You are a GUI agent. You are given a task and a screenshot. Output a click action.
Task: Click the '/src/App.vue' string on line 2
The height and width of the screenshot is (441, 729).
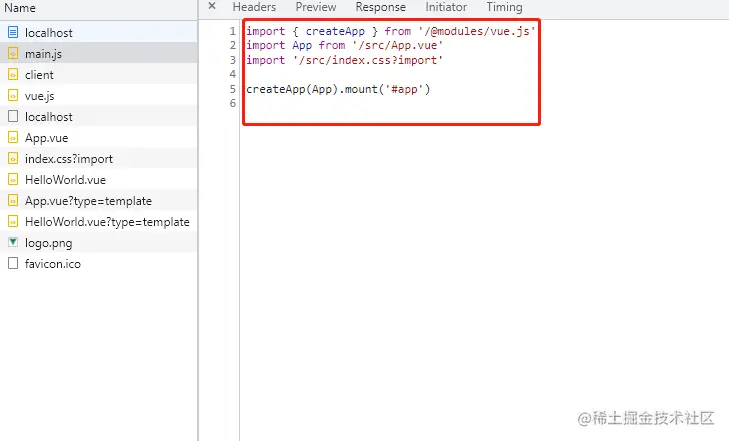(x=398, y=45)
